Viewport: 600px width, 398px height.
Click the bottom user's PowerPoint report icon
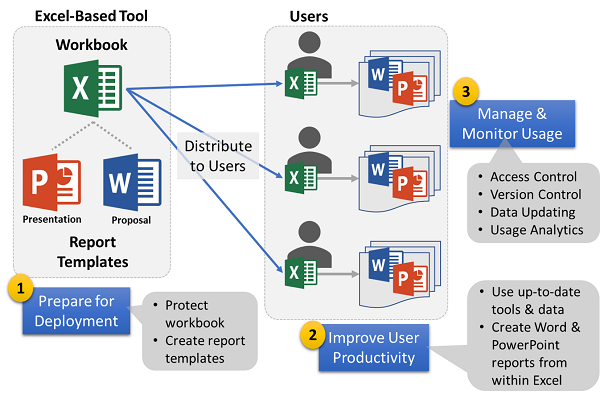[410, 279]
